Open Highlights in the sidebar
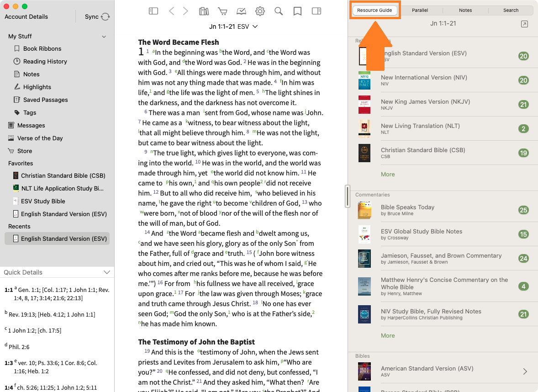Viewport: 538px width, 392px height. tap(37, 87)
